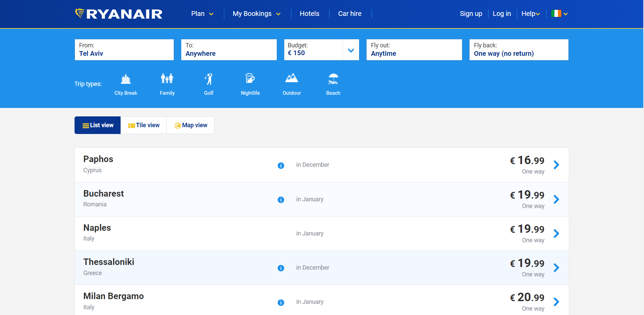Open the Fly back selector
Viewport: 644px width, 315px height.
pos(519,50)
